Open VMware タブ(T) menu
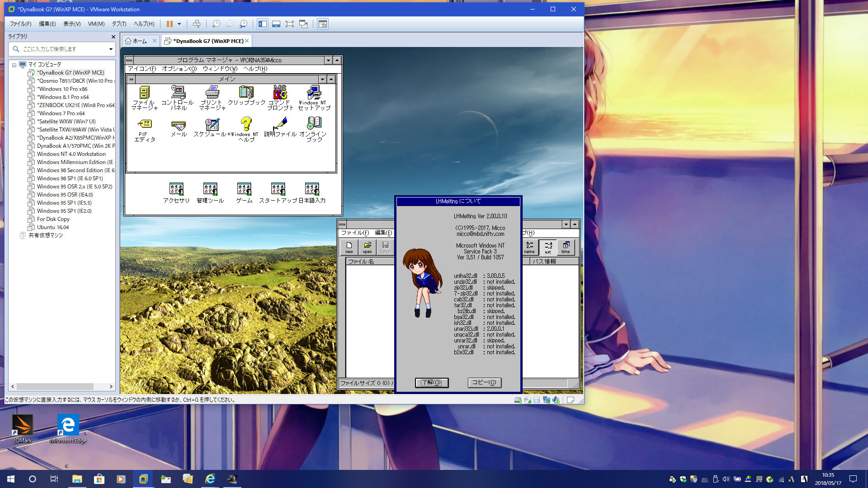The image size is (868, 488). pyautogui.click(x=119, y=24)
